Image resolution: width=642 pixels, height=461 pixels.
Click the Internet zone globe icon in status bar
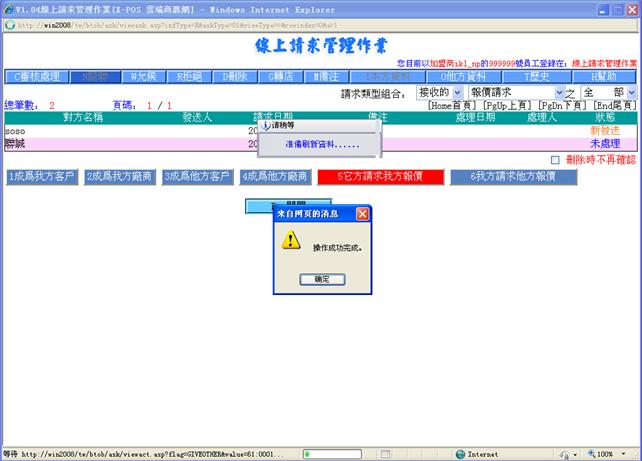(x=460, y=453)
